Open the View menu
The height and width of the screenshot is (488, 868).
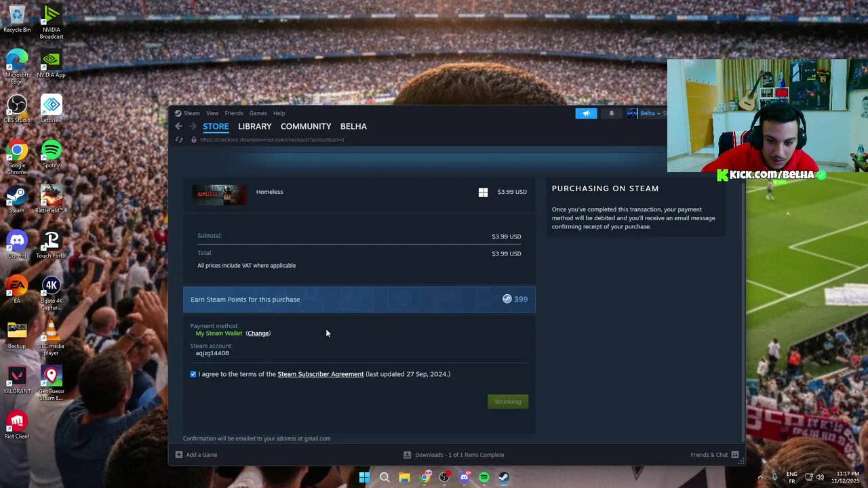click(x=212, y=113)
